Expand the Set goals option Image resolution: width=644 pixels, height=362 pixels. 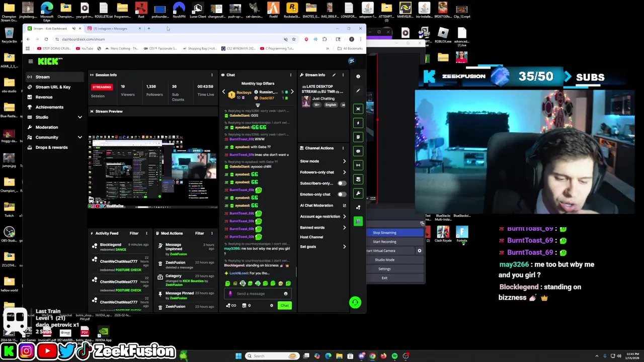tap(344, 247)
